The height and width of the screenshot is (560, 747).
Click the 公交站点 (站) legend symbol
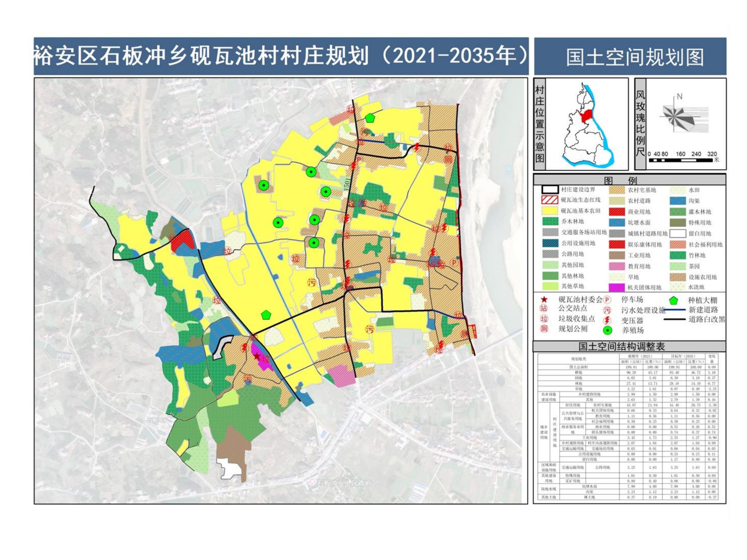point(544,308)
